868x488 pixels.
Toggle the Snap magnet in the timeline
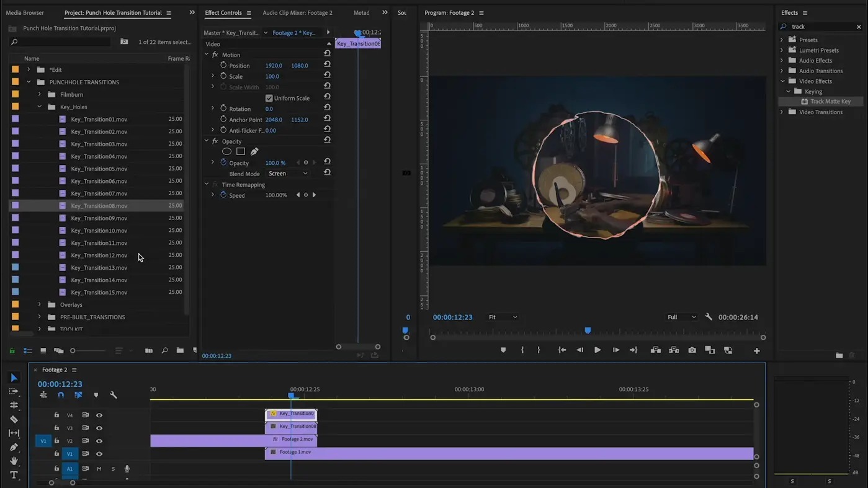coord(61,395)
